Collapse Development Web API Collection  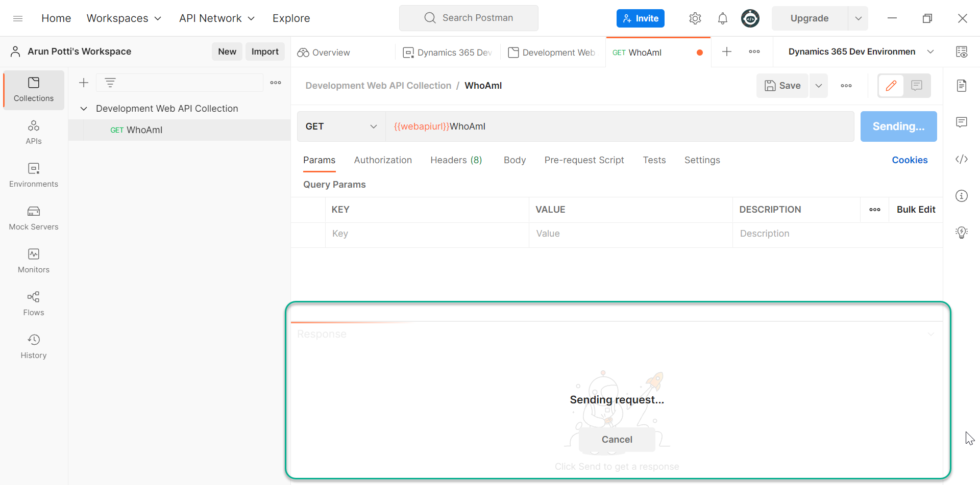pyautogui.click(x=83, y=108)
